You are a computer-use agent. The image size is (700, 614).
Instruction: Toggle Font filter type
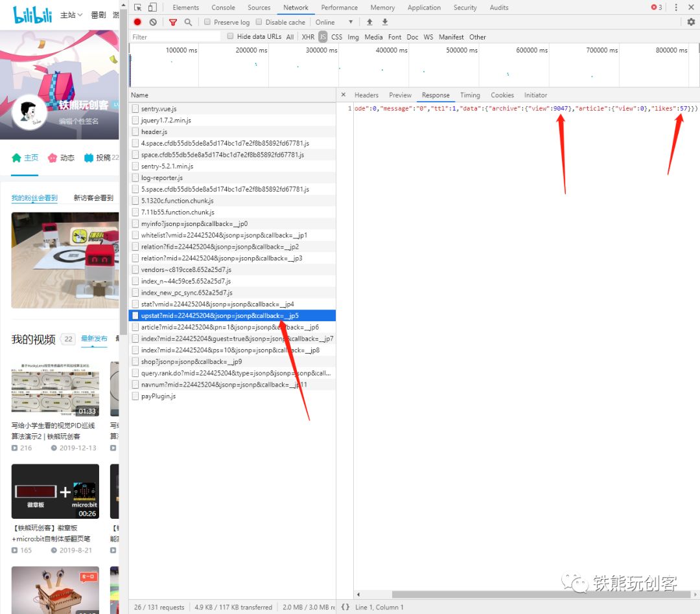[x=395, y=37]
